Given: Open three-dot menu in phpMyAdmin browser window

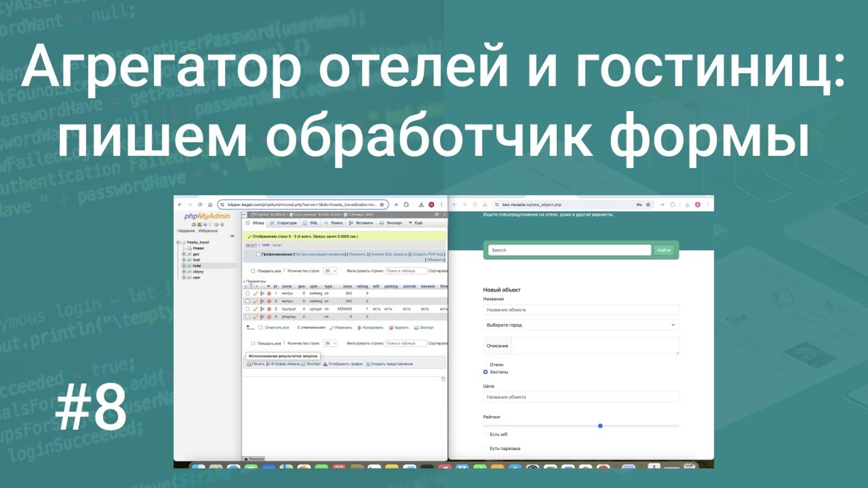Looking at the screenshot, I should coord(441,205).
